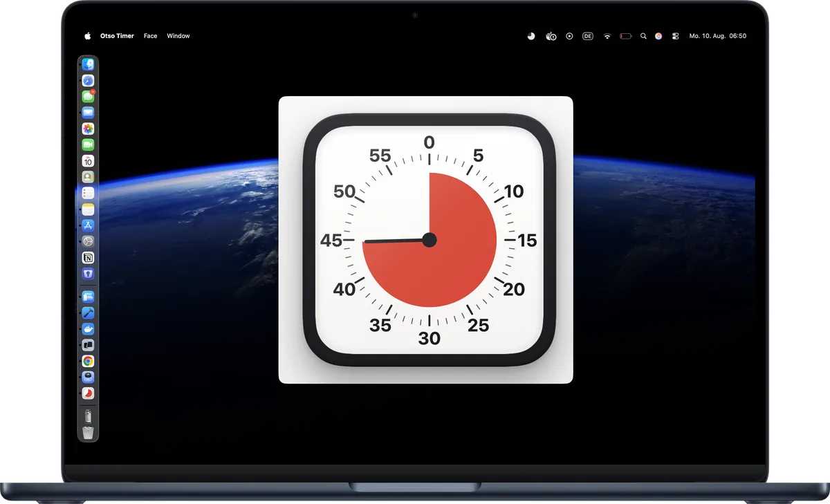Open Spotlight search magnifier
The image size is (830, 504).
[643, 36]
